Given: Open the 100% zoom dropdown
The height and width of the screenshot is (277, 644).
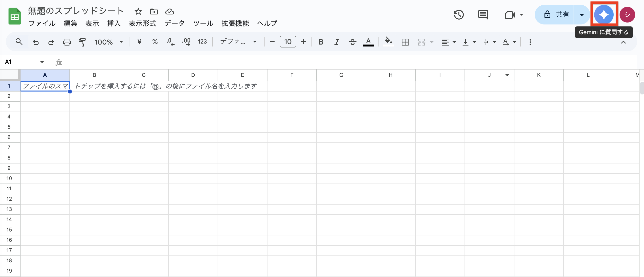Looking at the screenshot, I should point(109,42).
